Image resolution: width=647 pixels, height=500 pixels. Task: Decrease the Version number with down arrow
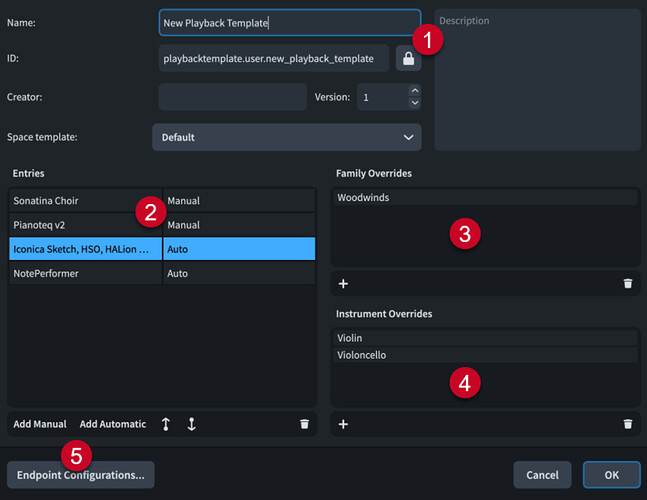point(415,103)
